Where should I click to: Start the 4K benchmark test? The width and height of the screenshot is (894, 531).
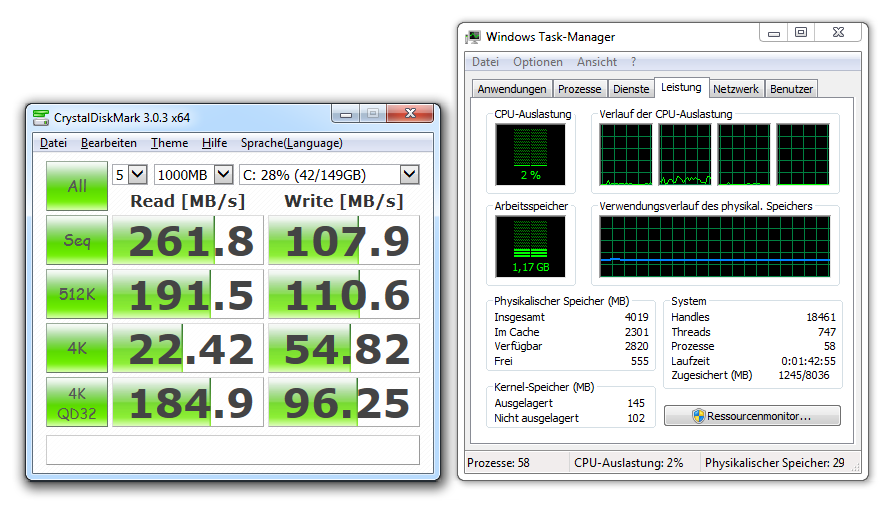pyautogui.click(x=77, y=348)
